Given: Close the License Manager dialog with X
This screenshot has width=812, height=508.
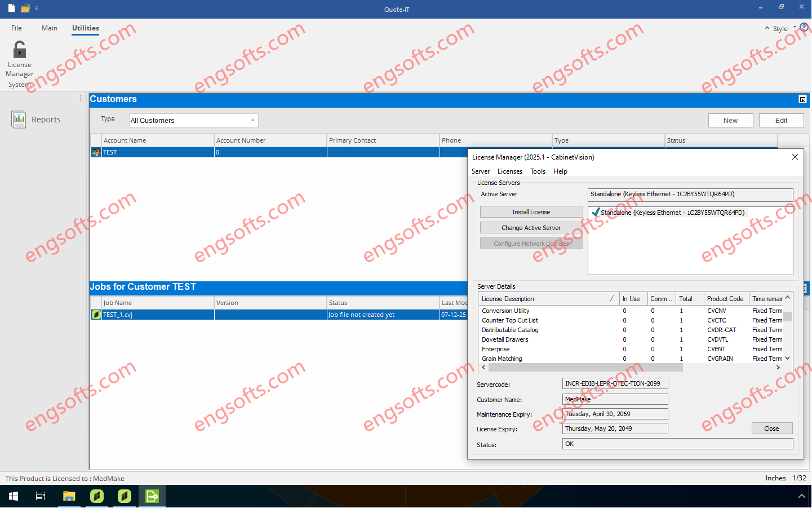Looking at the screenshot, I should 795,157.
